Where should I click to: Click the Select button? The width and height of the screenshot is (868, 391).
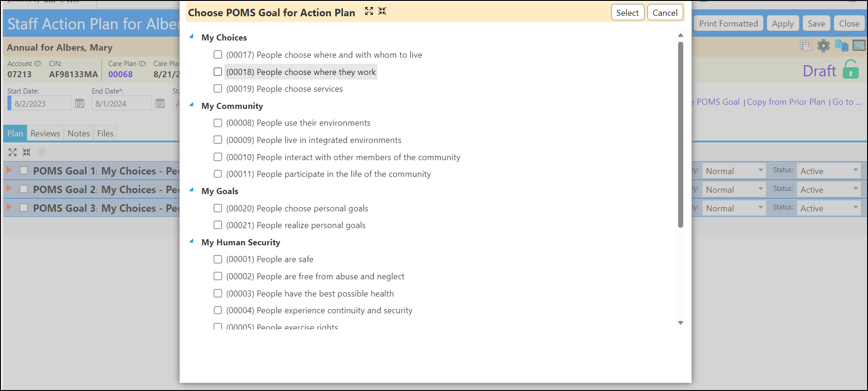coord(627,13)
